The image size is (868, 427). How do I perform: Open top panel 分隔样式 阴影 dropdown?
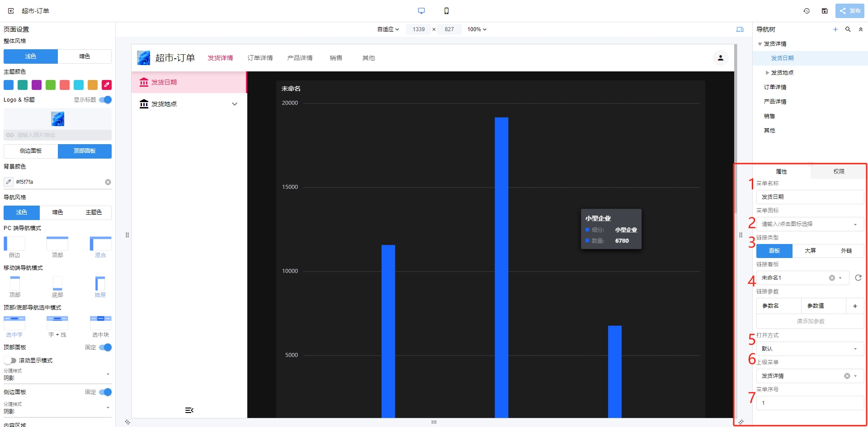click(x=57, y=375)
